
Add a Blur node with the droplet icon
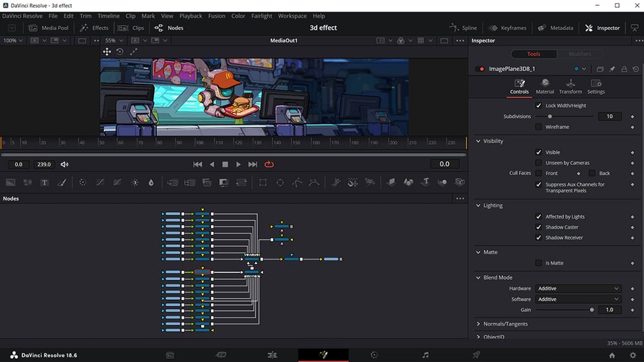[151, 182]
